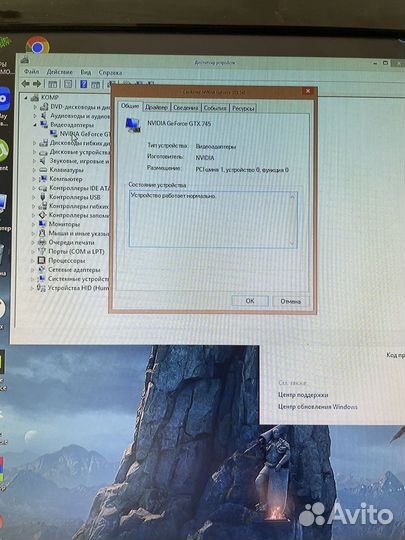Screen dimensions: 405x540
Task: Select the Процессоры category icon
Action: pyautogui.click(x=41, y=260)
